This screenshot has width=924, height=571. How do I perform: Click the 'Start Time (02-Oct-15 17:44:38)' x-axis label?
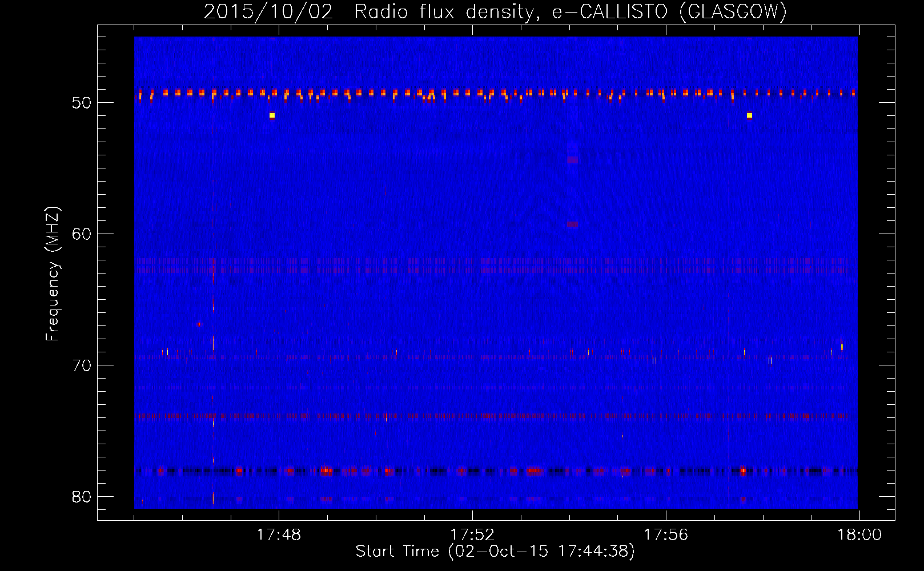[495, 552]
